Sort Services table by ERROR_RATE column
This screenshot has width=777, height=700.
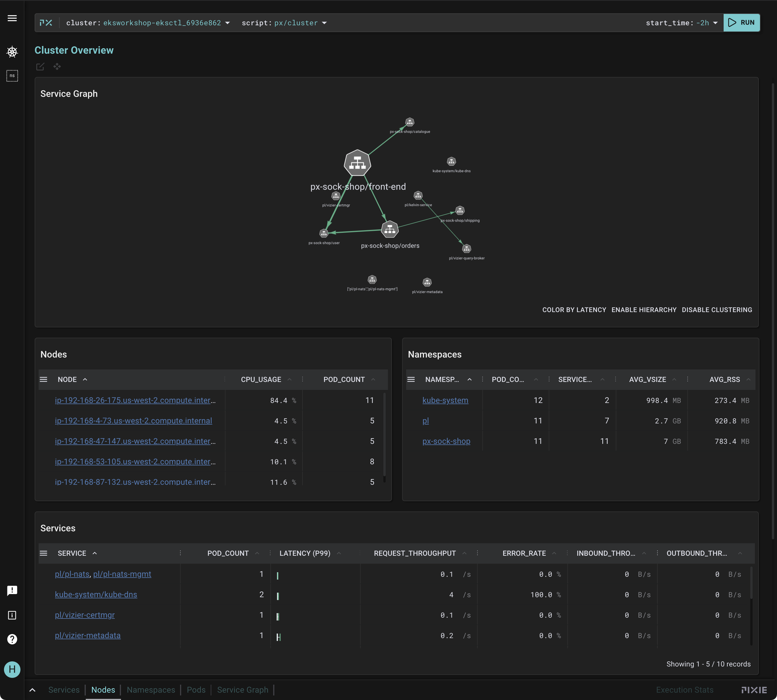pyautogui.click(x=529, y=553)
